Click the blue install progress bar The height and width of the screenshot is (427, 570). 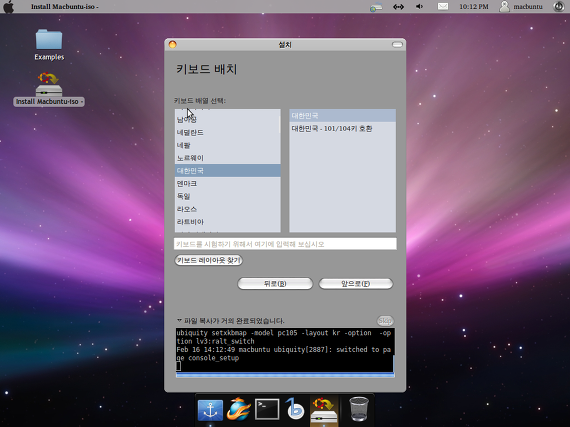(285, 375)
